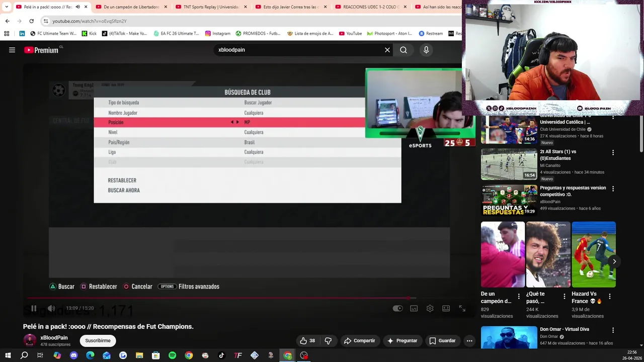This screenshot has width=644, height=362.
Task: Open options for the Don Omar Virtual Diva video
Action: 613,330
